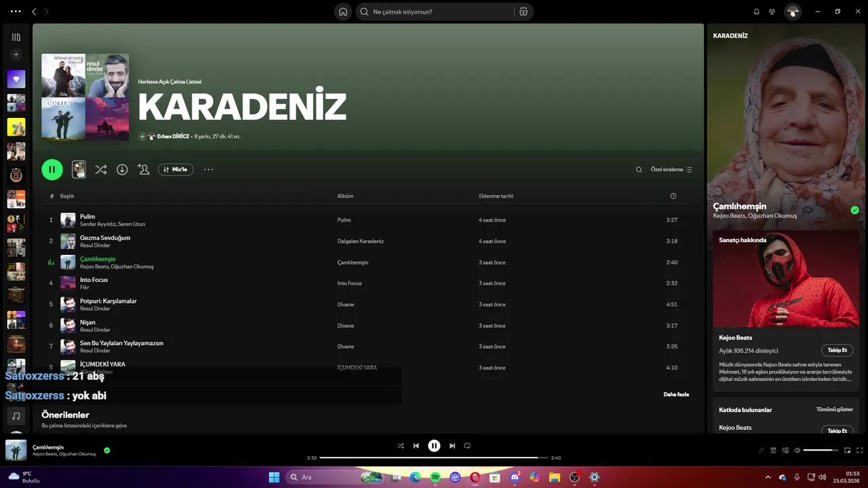Open Discord from the taskbar
Image resolution: width=868 pixels, height=488 pixels.
click(x=515, y=477)
